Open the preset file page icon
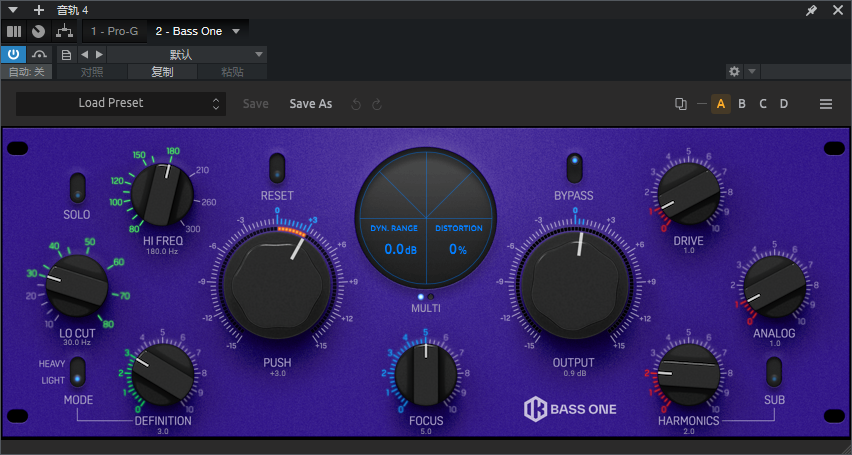The width and height of the screenshot is (852, 455). (66, 54)
